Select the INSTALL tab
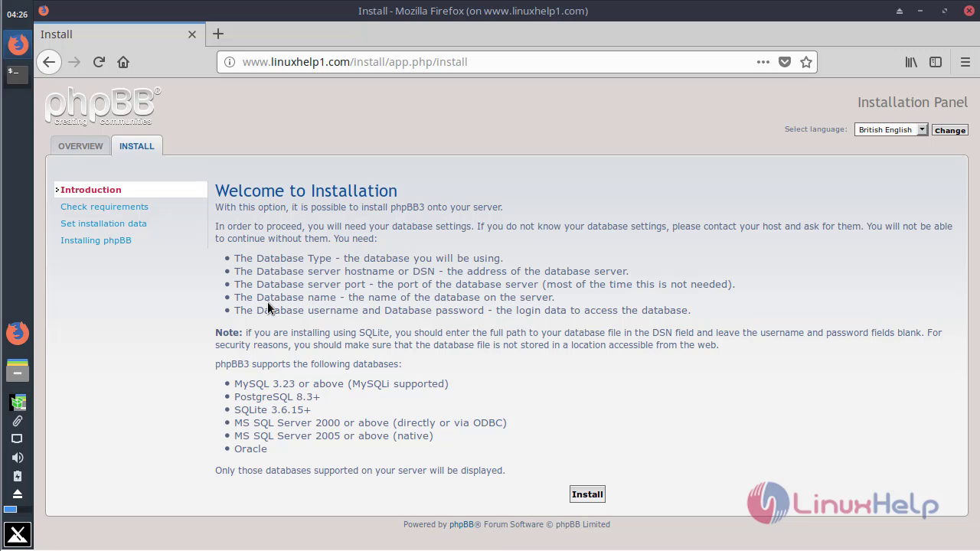980x551 pixels. (137, 146)
